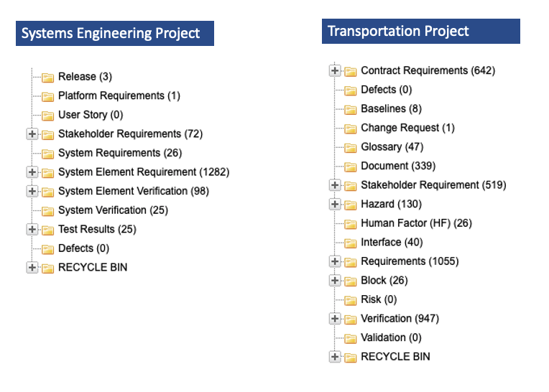Click the Release folder icon
Image resolution: width=549 pixels, height=392 pixels.
tap(47, 77)
